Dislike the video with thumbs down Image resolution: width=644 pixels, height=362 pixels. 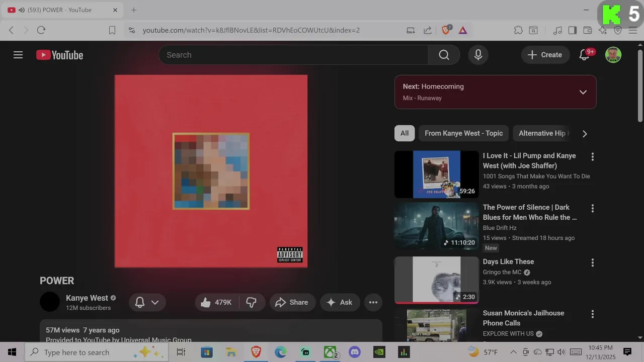252,302
